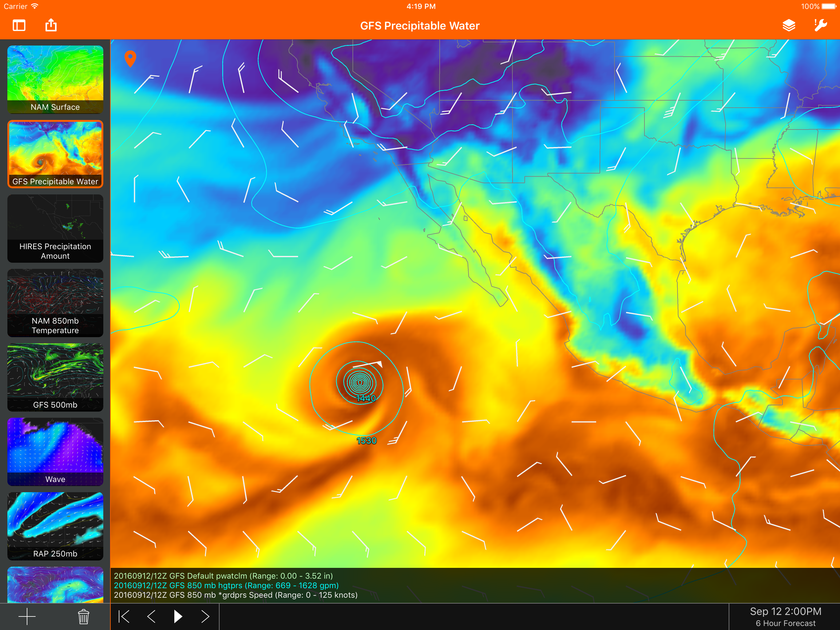Toggle the sidebar panel icon
This screenshot has width=840, height=630.
click(19, 26)
